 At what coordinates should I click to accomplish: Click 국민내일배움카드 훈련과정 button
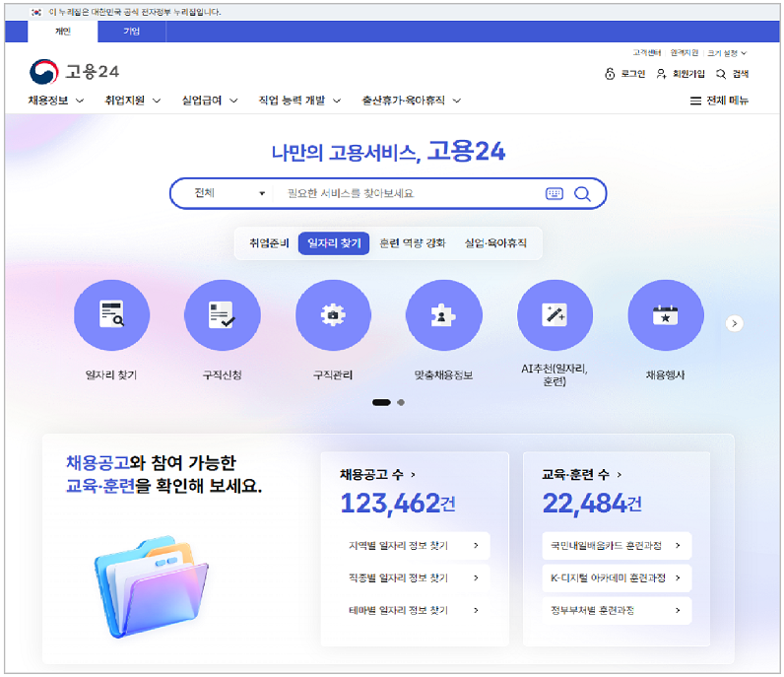coord(617,545)
